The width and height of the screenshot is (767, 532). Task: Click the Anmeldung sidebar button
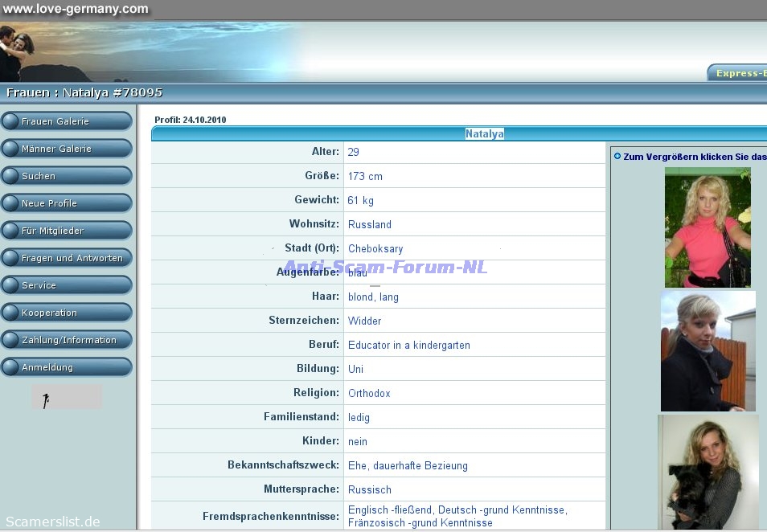66,367
